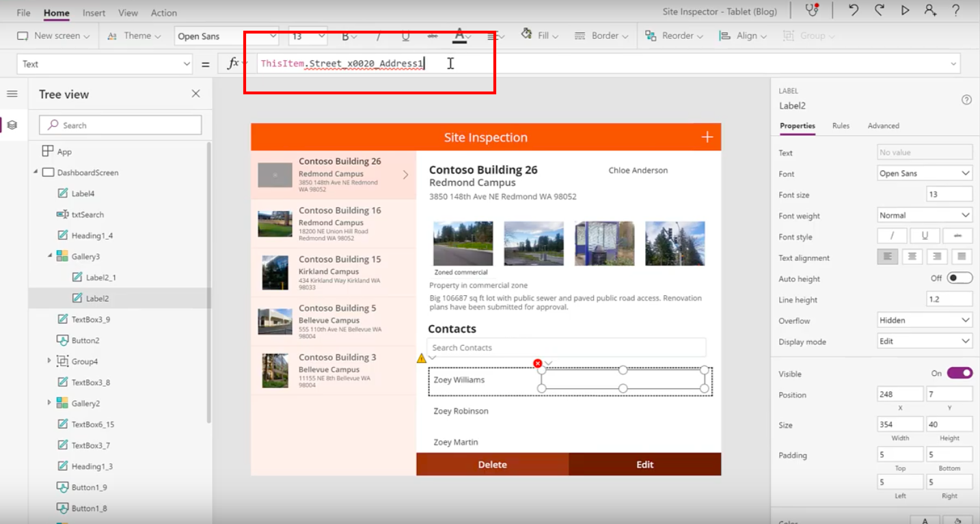Click the Search Contacts field
Screen dimensions: 980x524
pyautogui.click(x=567, y=347)
